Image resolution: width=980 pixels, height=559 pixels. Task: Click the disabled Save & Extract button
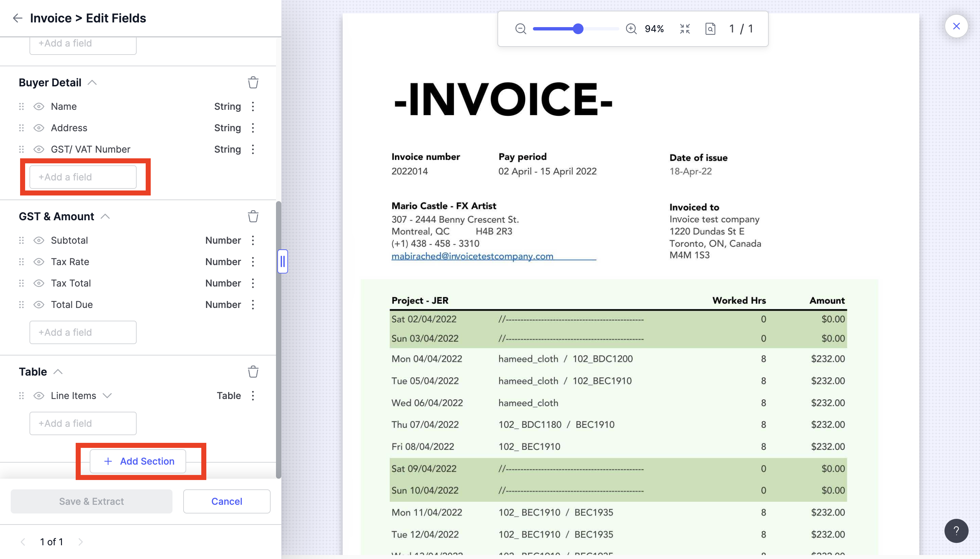91,501
